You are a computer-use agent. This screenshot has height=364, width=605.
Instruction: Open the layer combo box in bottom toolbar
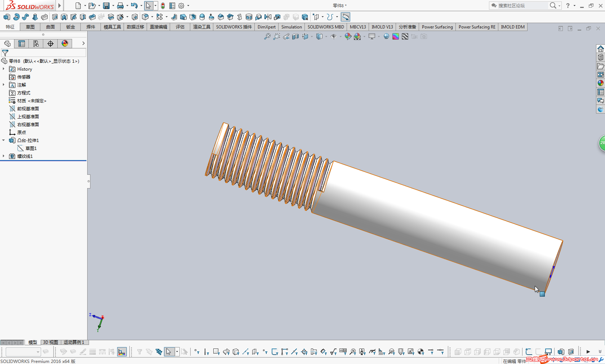tap(23, 352)
